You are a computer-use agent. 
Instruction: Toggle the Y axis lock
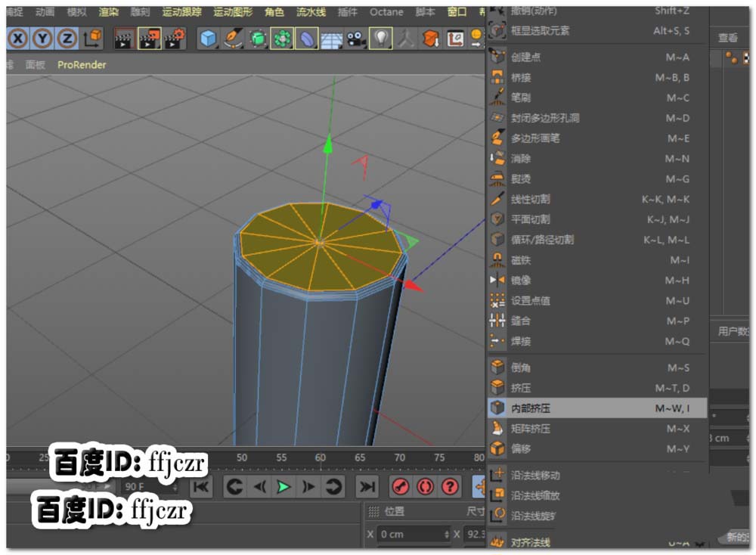click(x=42, y=38)
